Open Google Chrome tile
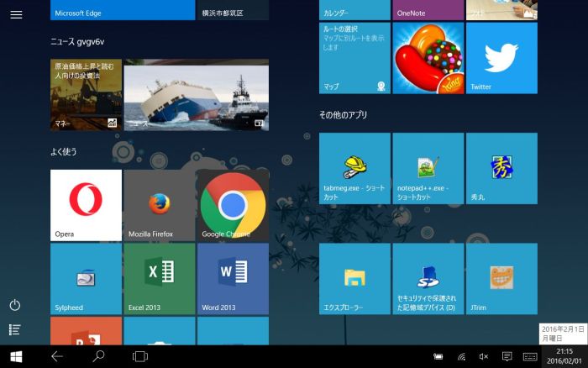The width and height of the screenshot is (588, 368). 233,205
